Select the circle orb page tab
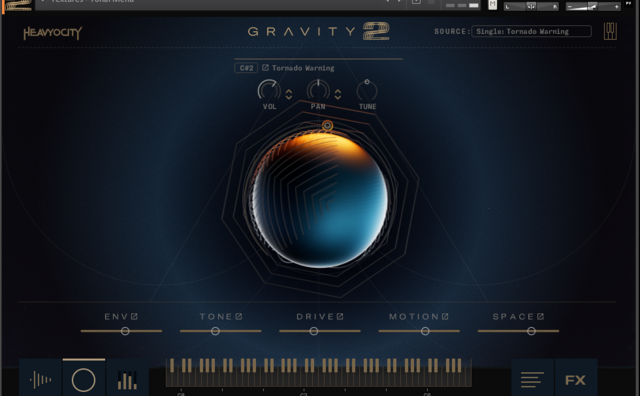640x396 pixels. pos(84,379)
